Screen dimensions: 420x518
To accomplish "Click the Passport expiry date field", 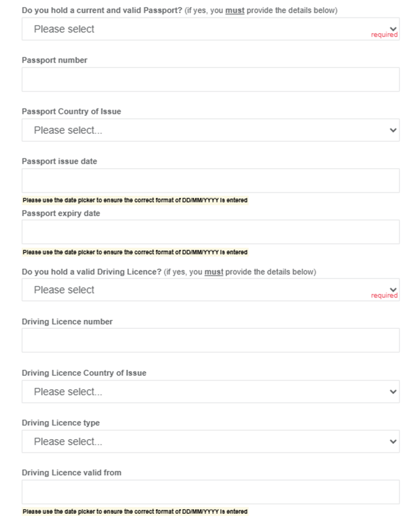I will click(210, 232).
